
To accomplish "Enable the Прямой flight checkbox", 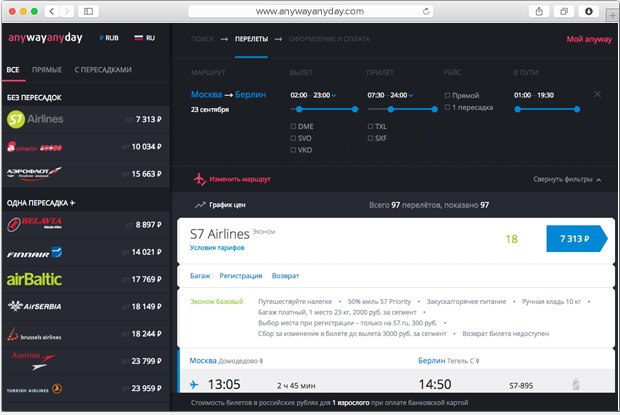I will tap(447, 95).
